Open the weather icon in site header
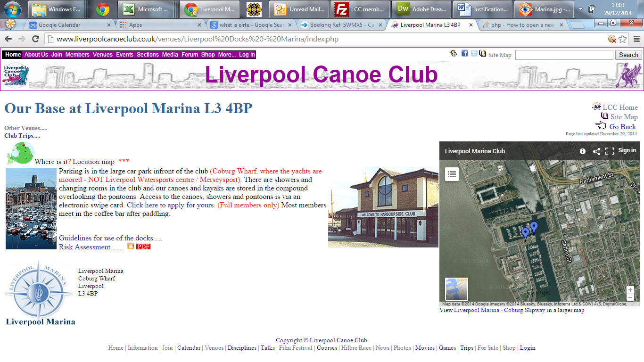 click(x=454, y=54)
